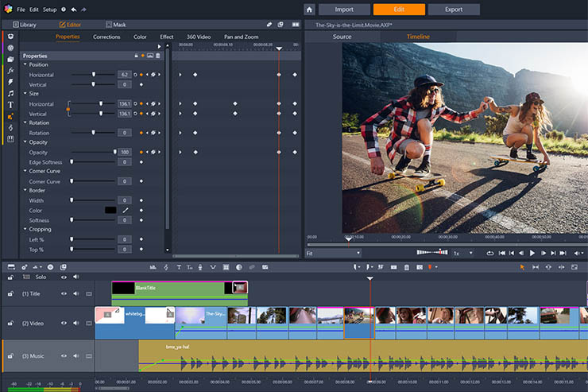Open the music note sound icon in sidebar

10,93
